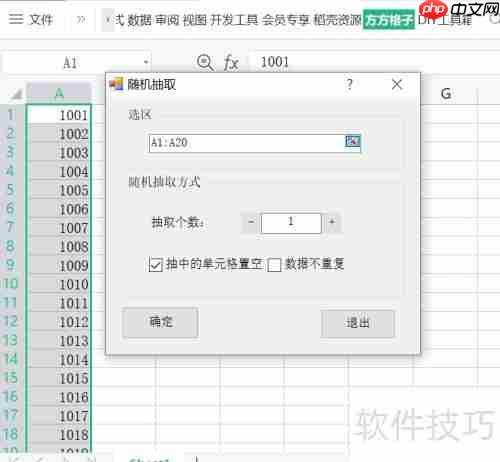500x462 pixels.
Task: Click the 退出 button
Action: pyautogui.click(x=358, y=324)
